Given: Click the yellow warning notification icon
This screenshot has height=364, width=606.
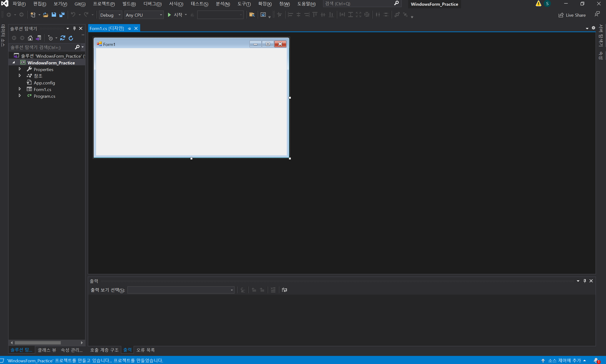Looking at the screenshot, I should click(538, 4).
